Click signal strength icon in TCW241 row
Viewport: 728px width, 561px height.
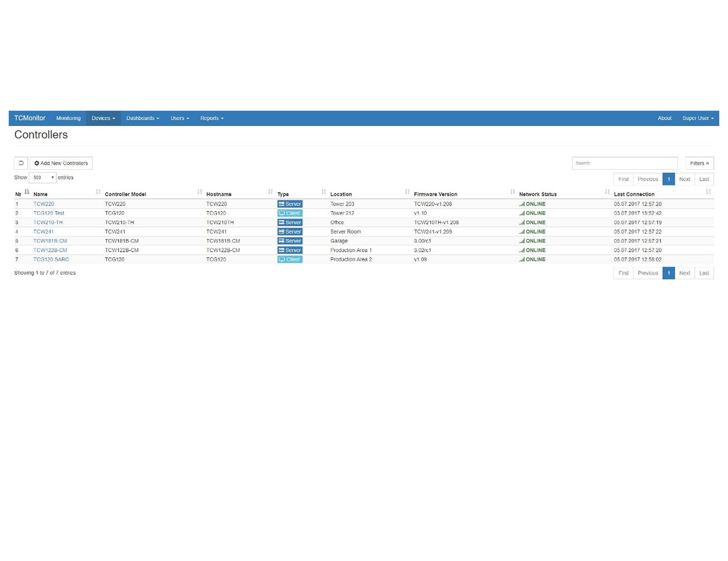pyautogui.click(x=522, y=232)
